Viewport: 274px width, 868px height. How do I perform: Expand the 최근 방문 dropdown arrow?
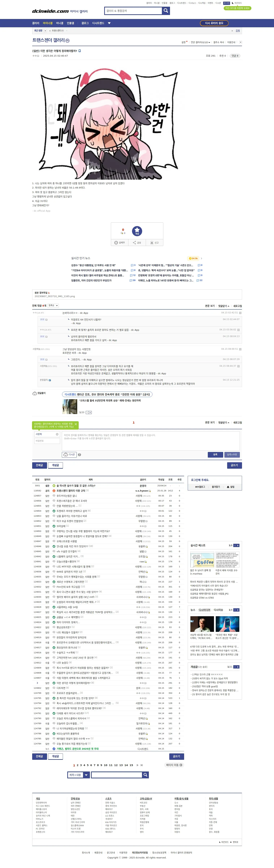click(x=45, y=31)
